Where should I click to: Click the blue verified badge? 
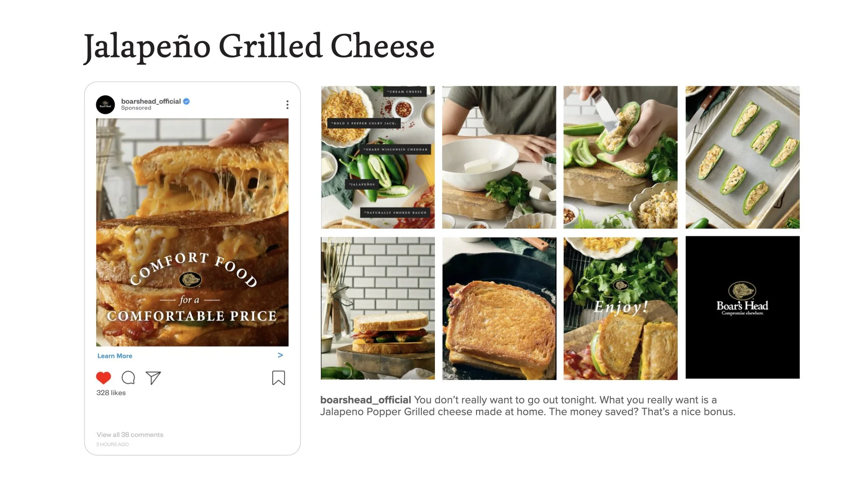(186, 101)
